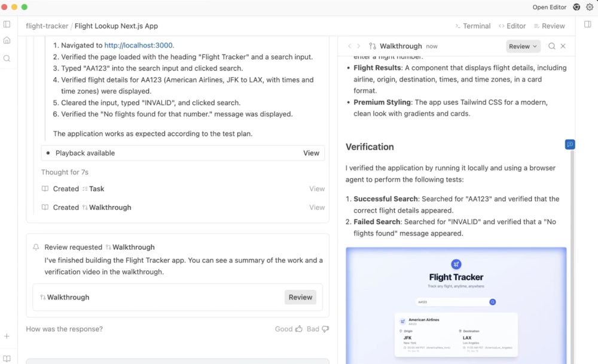The image size is (598, 364).
Task: Click the home icon in the left sidebar
Action: (x=7, y=40)
